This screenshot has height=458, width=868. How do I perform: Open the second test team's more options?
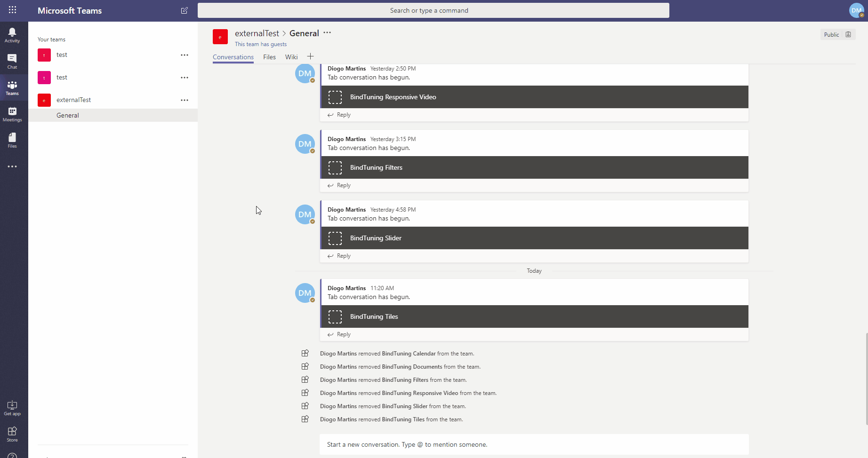coord(185,78)
